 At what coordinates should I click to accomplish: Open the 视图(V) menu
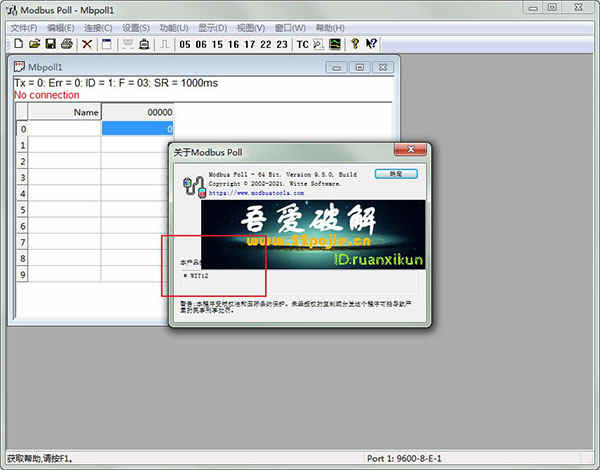[251, 28]
